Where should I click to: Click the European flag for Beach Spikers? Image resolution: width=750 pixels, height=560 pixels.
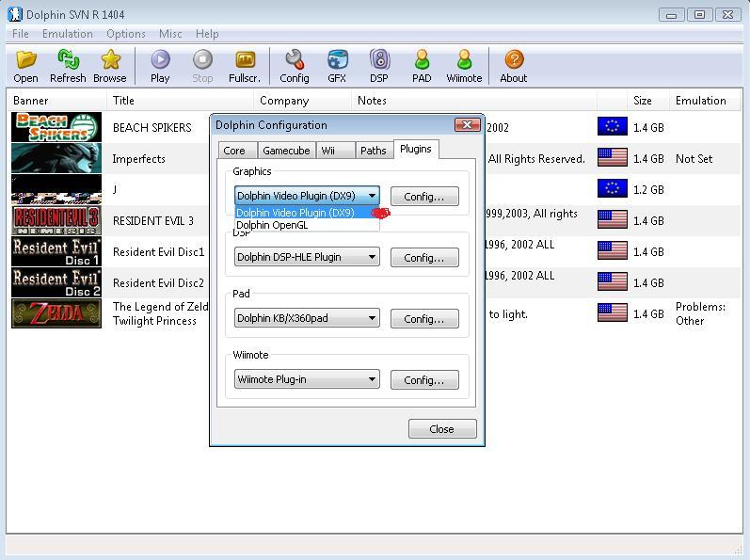tap(613, 127)
